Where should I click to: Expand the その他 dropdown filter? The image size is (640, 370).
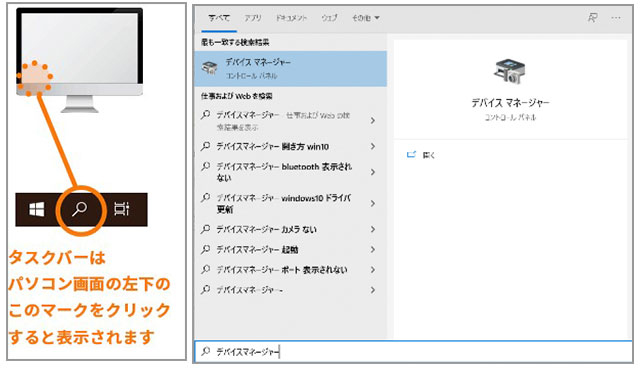click(366, 18)
